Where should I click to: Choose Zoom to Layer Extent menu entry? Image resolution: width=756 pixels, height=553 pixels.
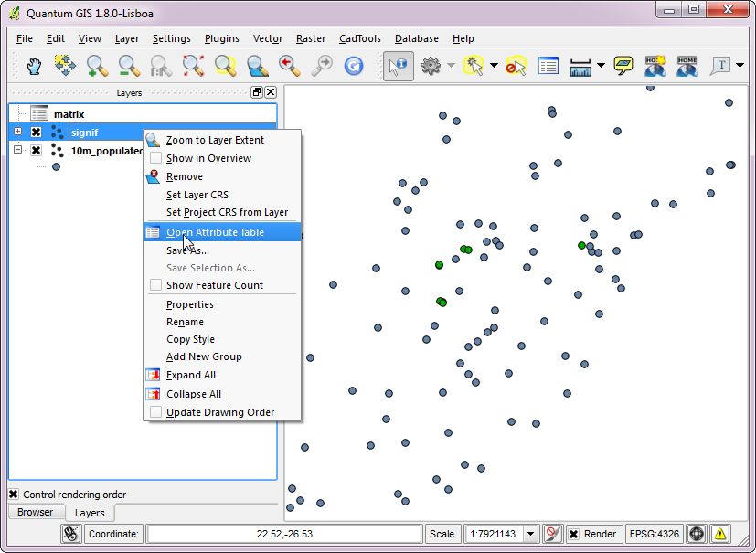coord(222,140)
